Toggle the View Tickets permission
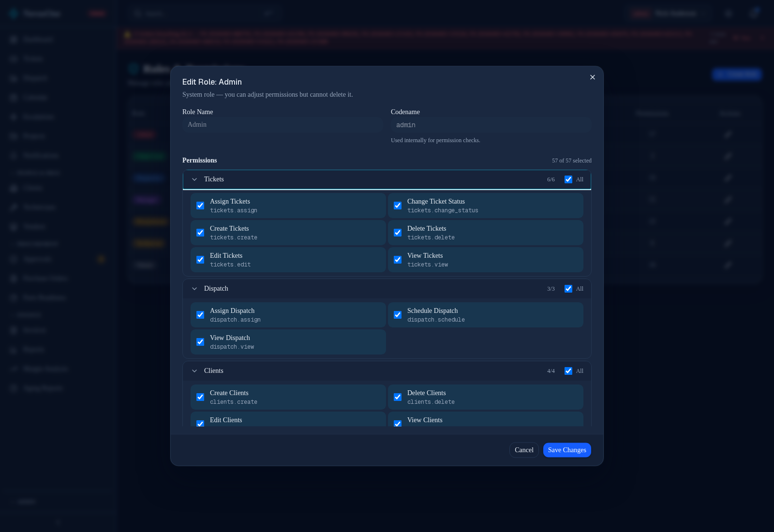This screenshot has width=774, height=532. 398,260
